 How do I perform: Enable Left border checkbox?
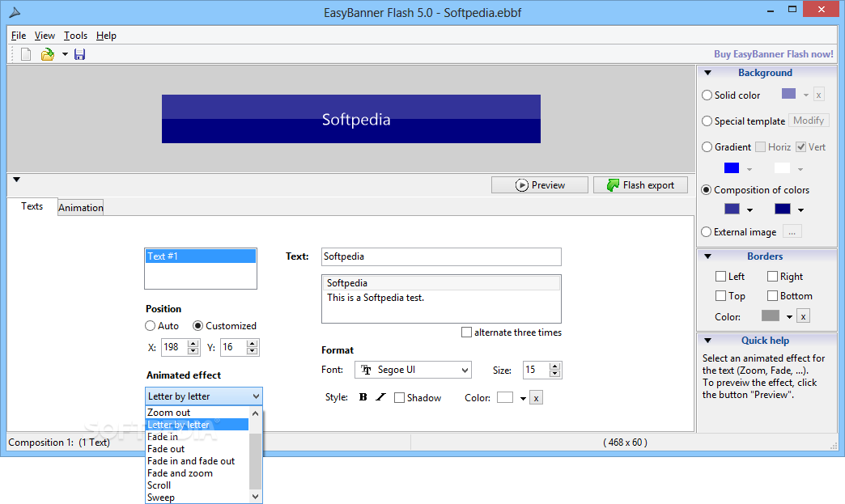(x=720, y=277)
